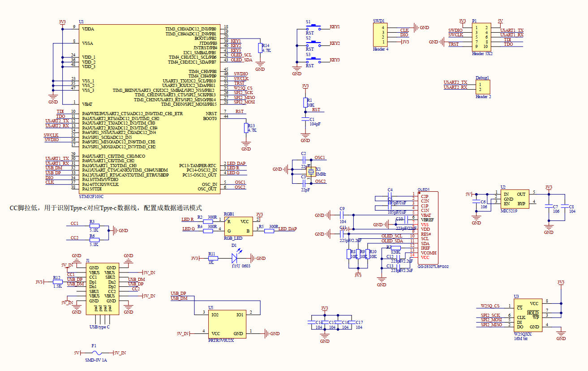This screenshot has height=371, width=588.
Task: Select the W25QXX flash chip symbol U3
Action: [528, 315]
